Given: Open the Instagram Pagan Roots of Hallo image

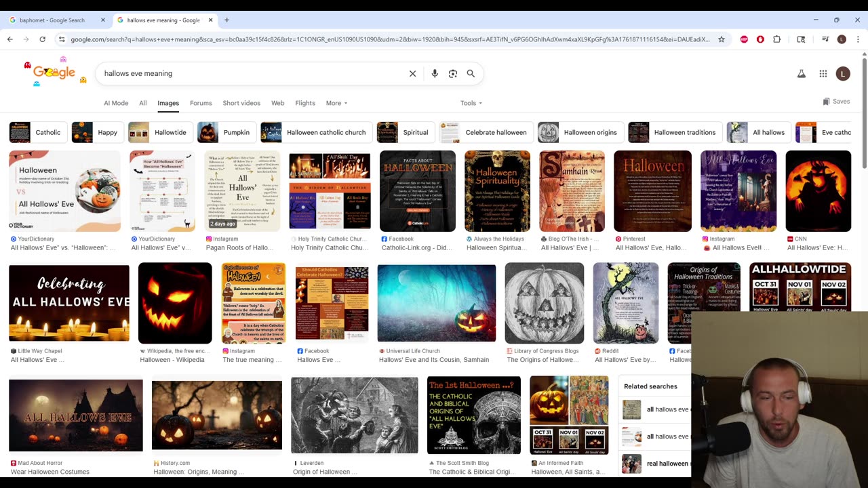Looking at the screenshot, I should [242, 191].
